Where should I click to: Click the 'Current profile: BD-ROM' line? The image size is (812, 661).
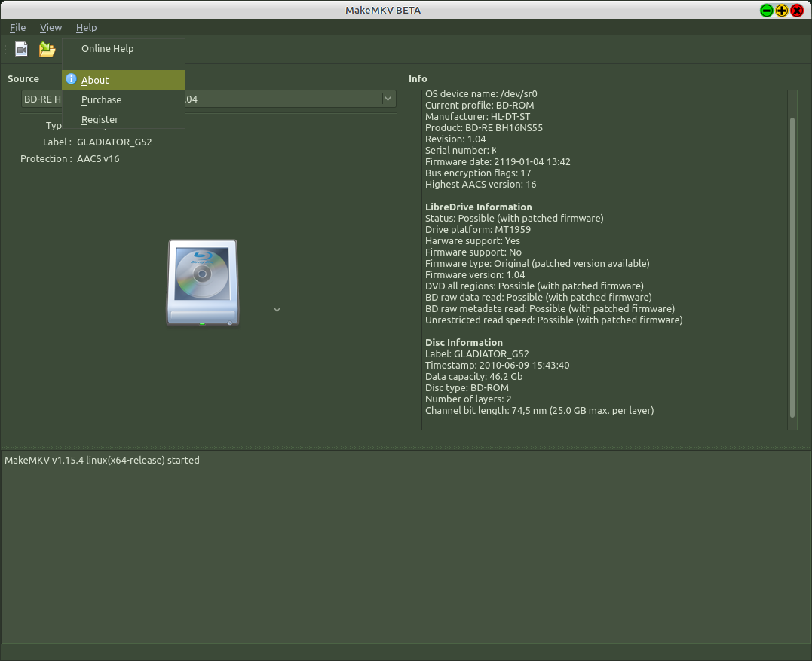(480, 105)
